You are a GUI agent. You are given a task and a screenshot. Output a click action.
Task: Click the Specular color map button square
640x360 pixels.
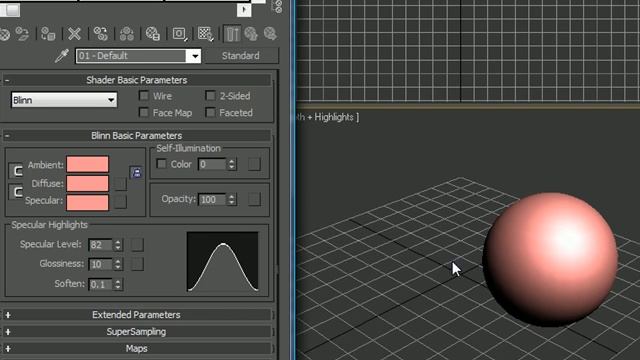pyautogui.click(x=120, y=202)
